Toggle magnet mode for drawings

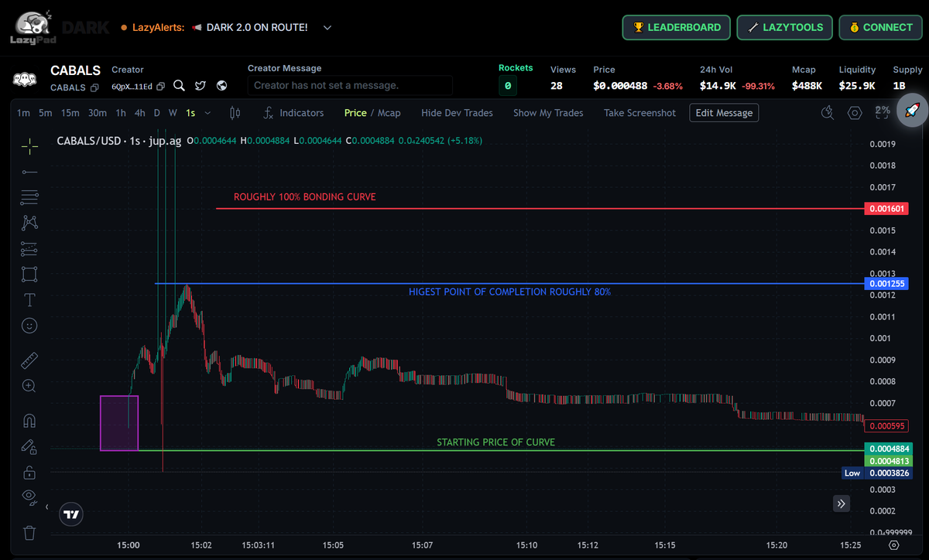tap(29, 421)
